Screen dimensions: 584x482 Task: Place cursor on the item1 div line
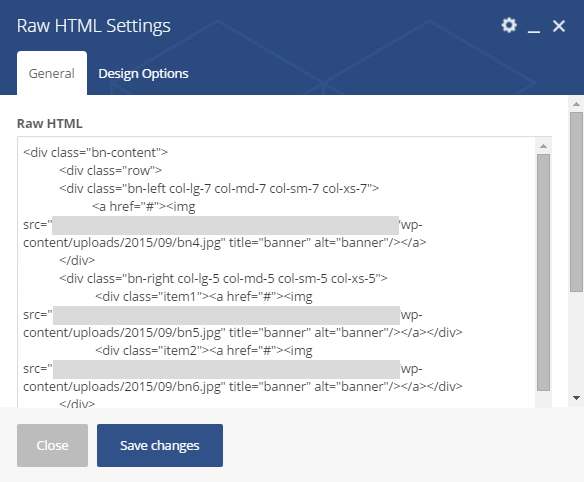(x=204, y=297)
